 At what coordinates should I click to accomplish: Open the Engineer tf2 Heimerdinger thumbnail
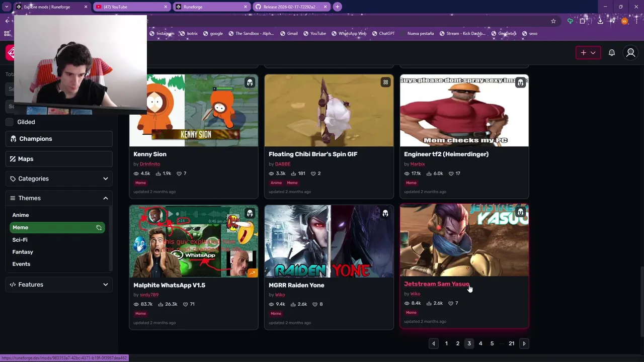coord(464,111)
